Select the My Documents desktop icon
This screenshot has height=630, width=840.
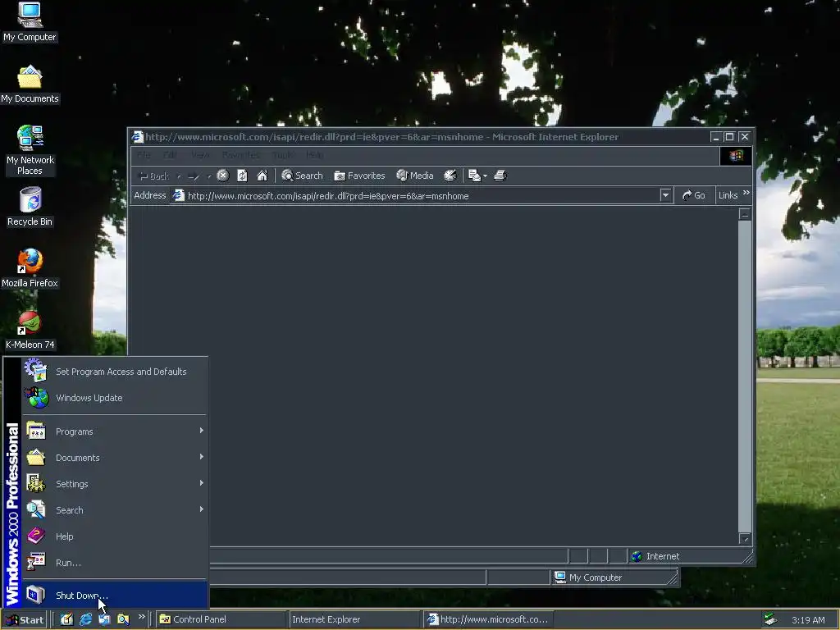point(30,84)
